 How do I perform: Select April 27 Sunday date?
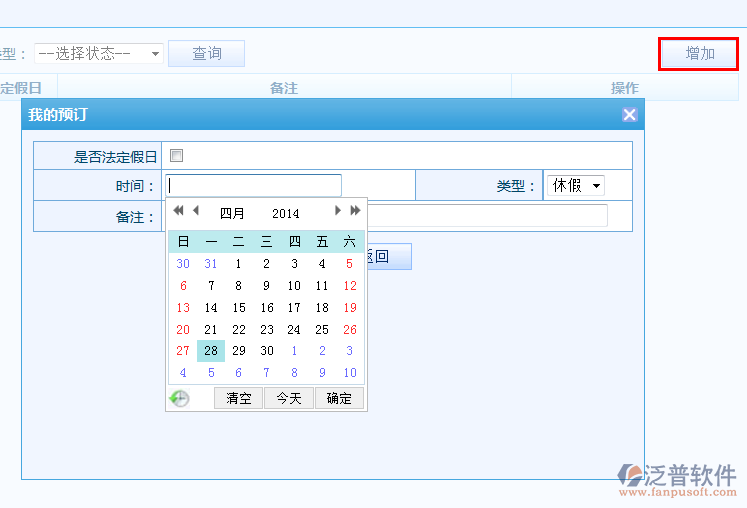coord(183,351)
